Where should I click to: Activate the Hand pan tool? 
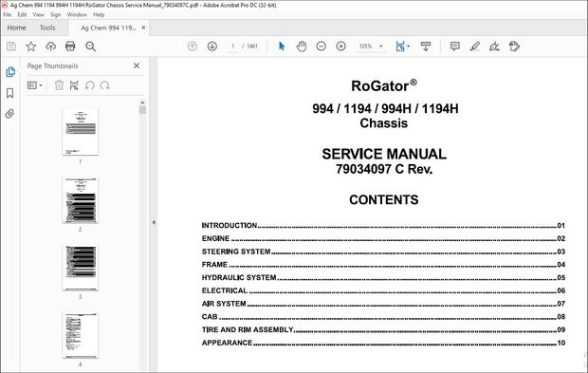coord(302,47)
